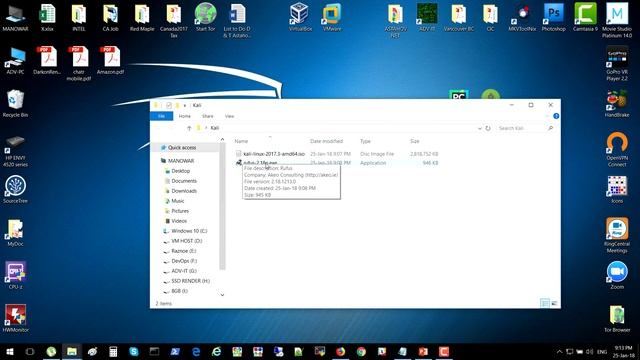Screen dimensions: 640x360
Task: Open Task View on the taskbar
Action: coord(30,351)
